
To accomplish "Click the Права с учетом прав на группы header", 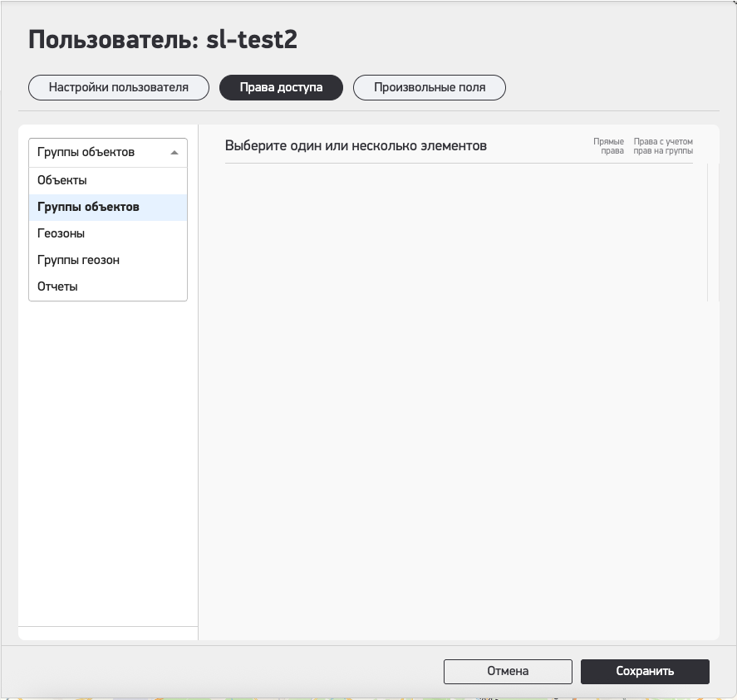I will pos(663,146).
